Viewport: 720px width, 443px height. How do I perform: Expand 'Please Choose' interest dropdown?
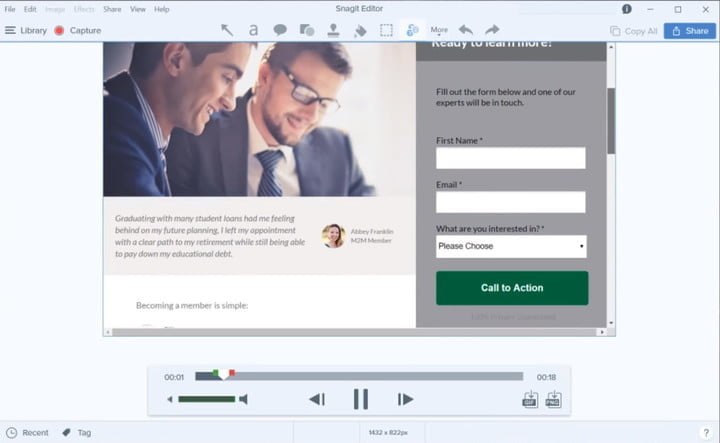511,246
